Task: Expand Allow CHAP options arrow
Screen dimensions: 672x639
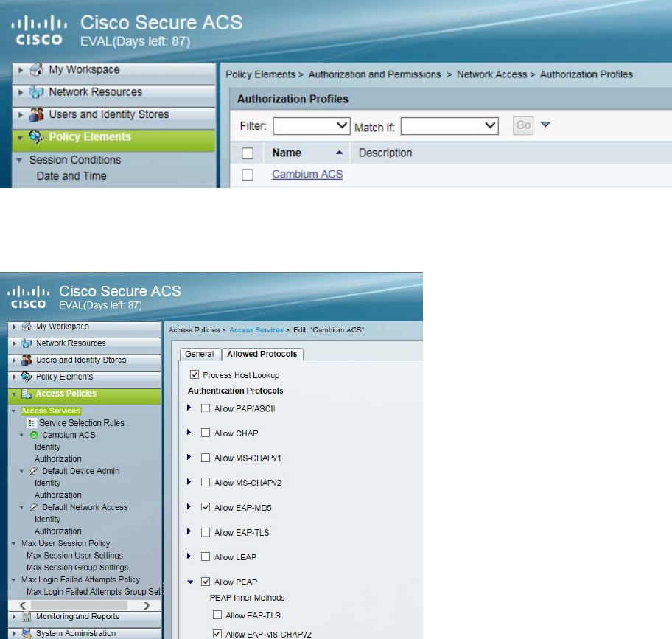Action: coord(189,433)
